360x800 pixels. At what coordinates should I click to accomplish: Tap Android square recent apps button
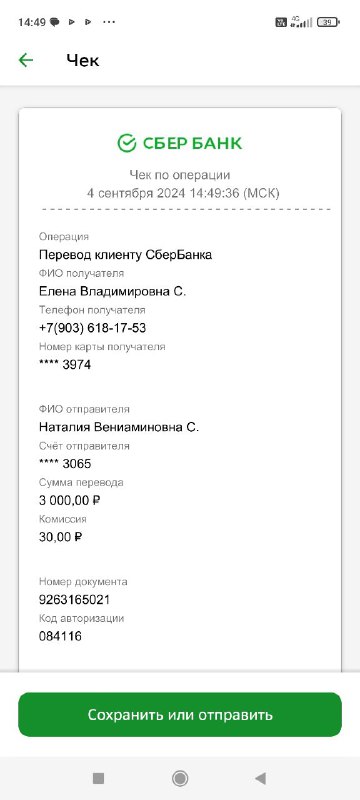tap(98, 778)
